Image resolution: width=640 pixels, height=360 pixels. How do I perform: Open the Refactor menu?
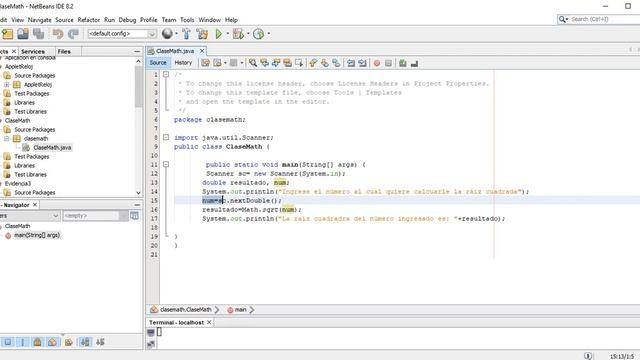click(89, 20)
